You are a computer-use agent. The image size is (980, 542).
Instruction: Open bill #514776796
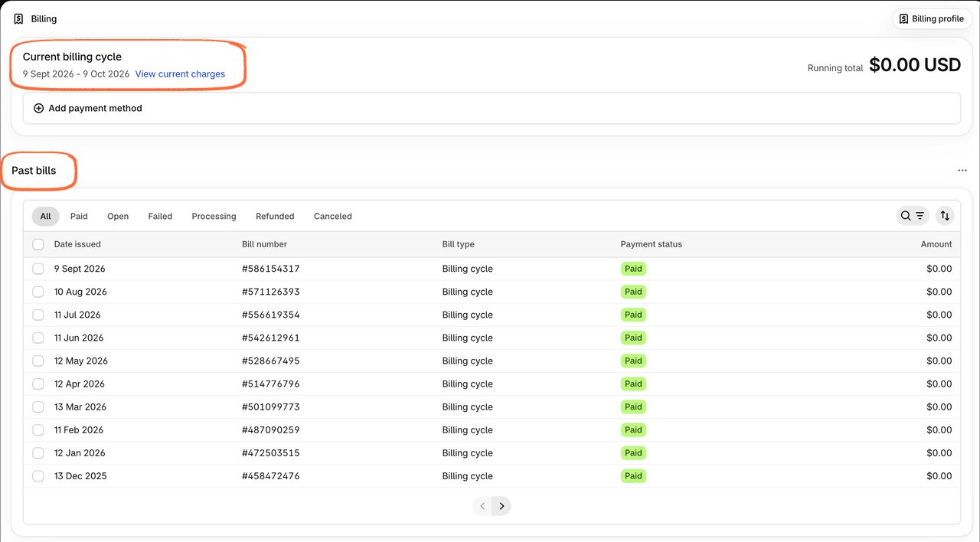click(271, 384)
